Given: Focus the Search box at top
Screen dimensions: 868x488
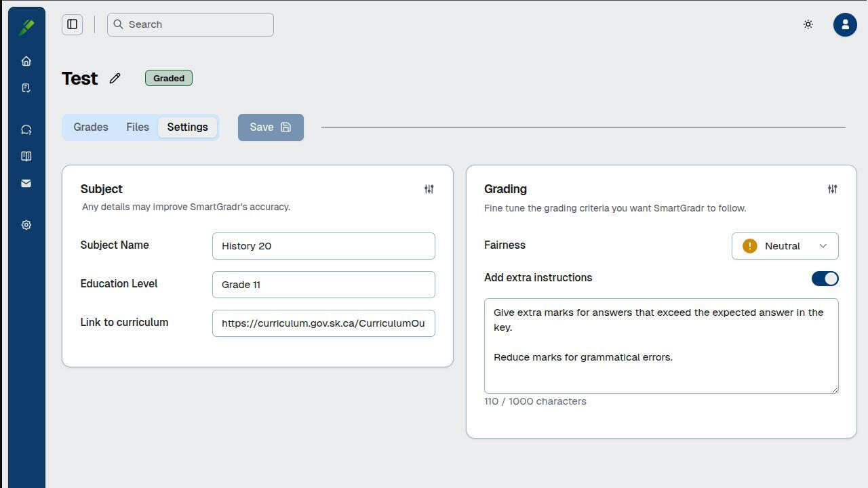Looking at the screenshot, I should [x=191, y=24].
